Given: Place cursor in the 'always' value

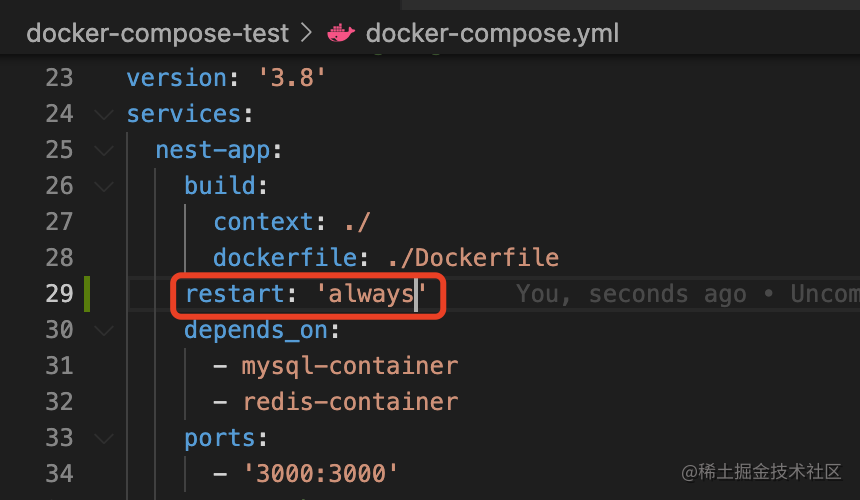Looking at the screenshot, I should (x=371, y=294).
